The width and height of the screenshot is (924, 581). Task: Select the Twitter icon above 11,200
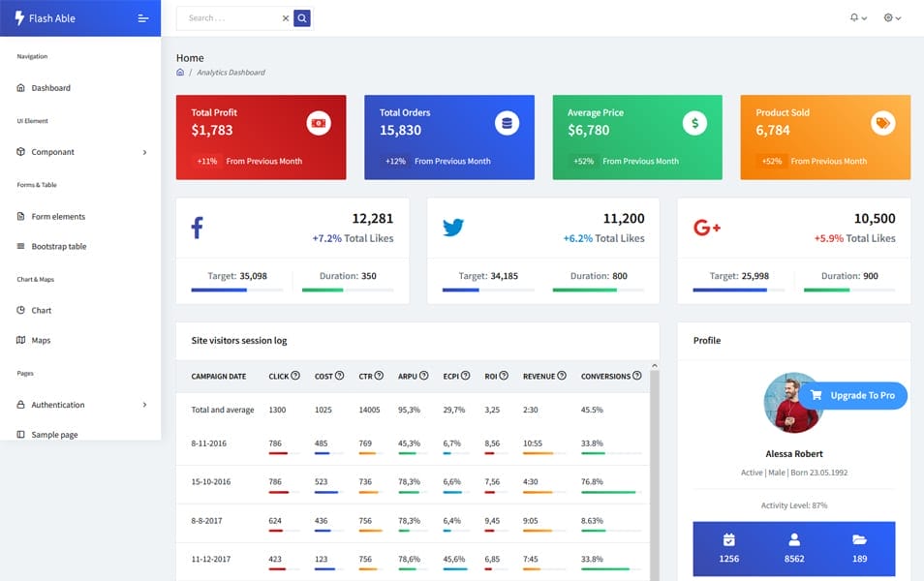pyautogui.click(x=453, y=226)
